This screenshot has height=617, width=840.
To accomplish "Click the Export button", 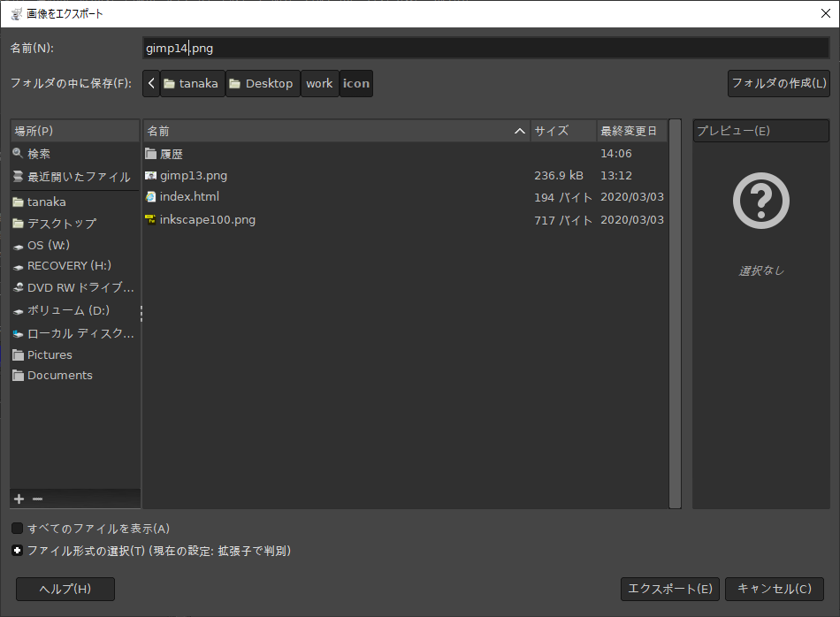I will (670, 589).
